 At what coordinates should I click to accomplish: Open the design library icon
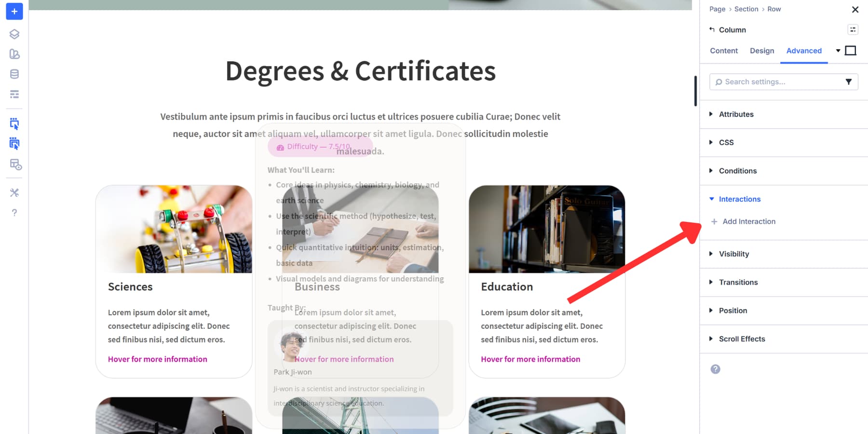14,54
